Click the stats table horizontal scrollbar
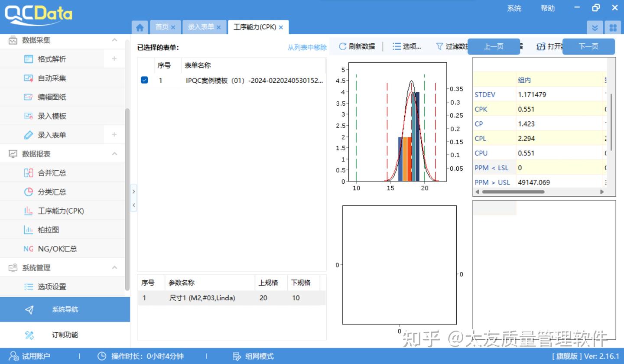The image size is (624, 364). (513, 192)
